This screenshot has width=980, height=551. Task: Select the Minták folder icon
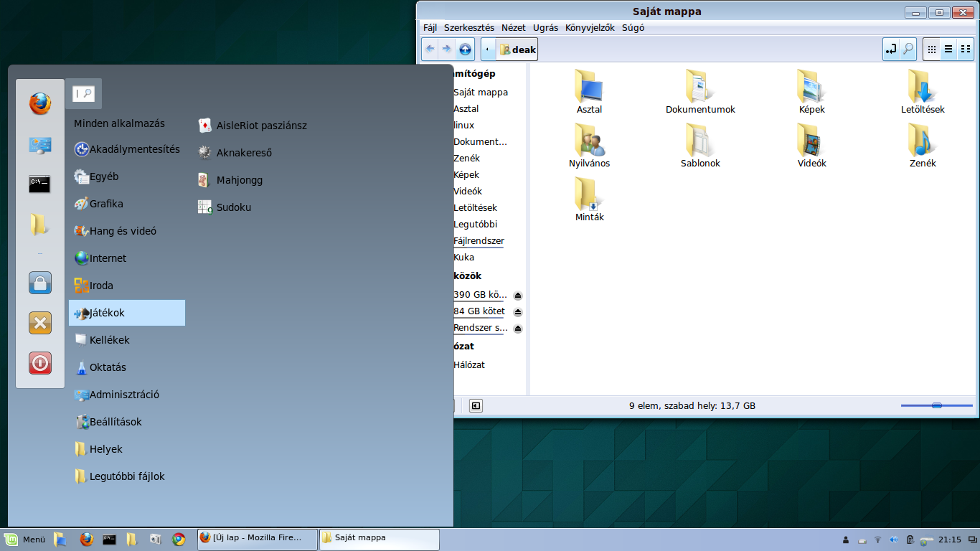589,194
